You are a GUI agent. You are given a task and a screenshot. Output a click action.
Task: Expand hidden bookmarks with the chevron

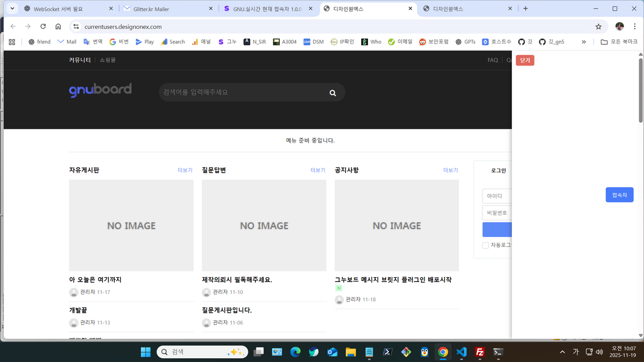tap(584, 42)
